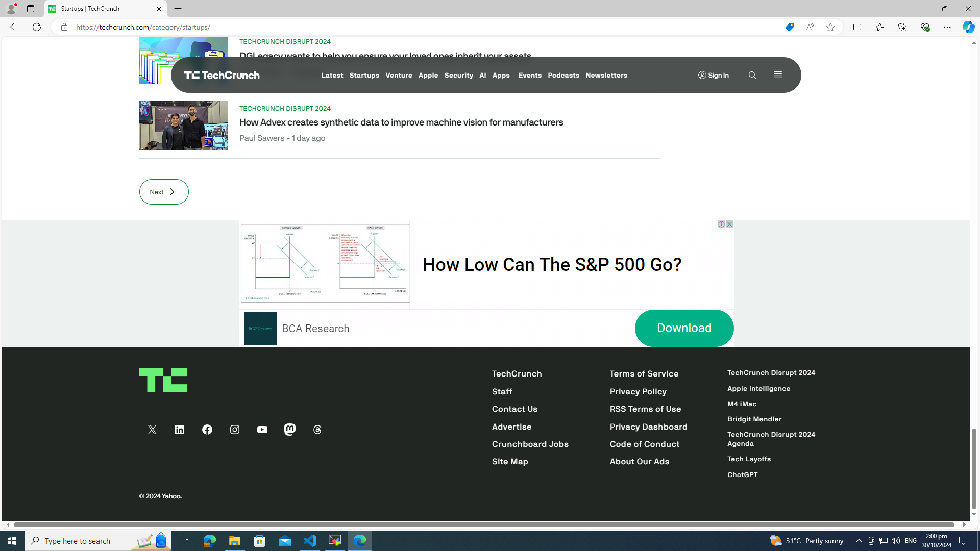Open Browser essentials icon
Screen dimensions: 980x551
click(925, 27)
